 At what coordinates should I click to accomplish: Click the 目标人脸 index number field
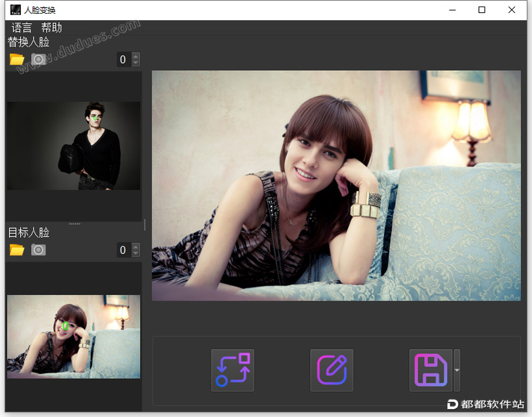(123, 250)
